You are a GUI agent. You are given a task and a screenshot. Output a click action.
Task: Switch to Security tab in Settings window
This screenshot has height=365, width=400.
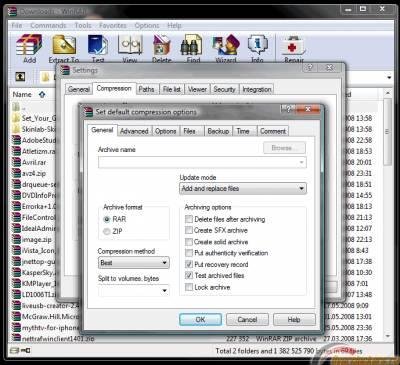224,89
